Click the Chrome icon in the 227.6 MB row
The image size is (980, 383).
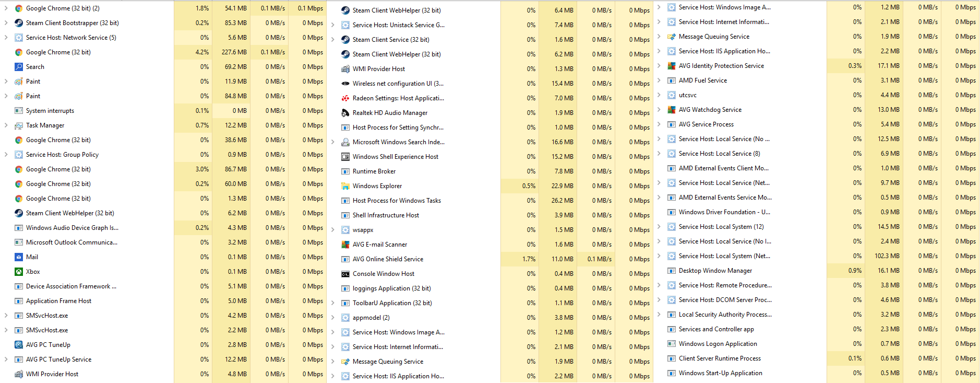tap(19, 52)
